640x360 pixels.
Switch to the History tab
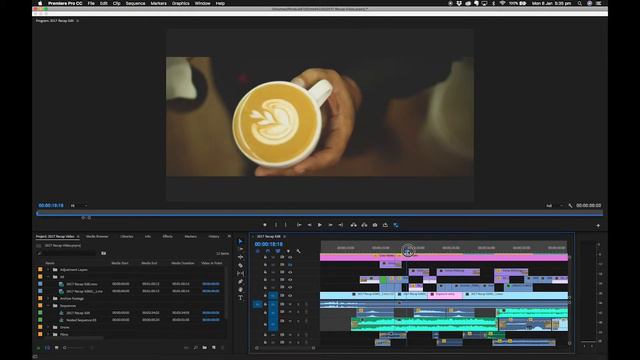click(x=214, y=236)
